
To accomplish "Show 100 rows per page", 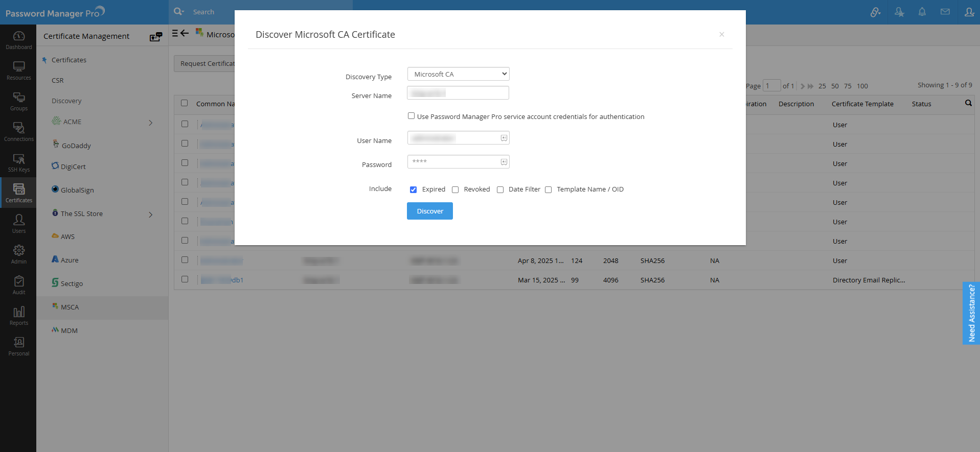I will [x=862, y=86].
